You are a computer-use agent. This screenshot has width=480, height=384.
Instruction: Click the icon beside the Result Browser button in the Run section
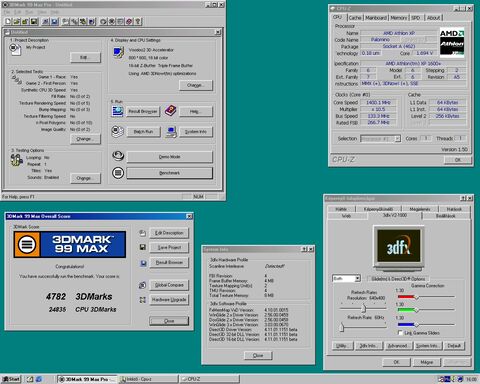(x=117, y=111)
